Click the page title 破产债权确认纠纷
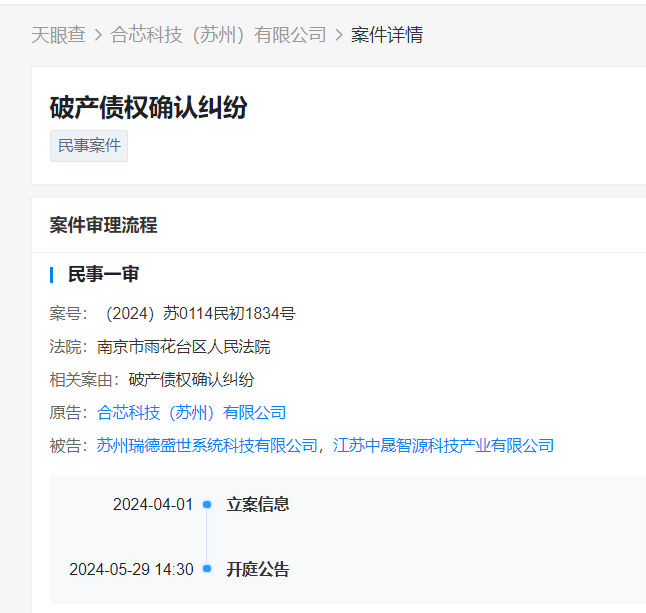Screen dimensions: 646x613 click(x=149, y=108)
